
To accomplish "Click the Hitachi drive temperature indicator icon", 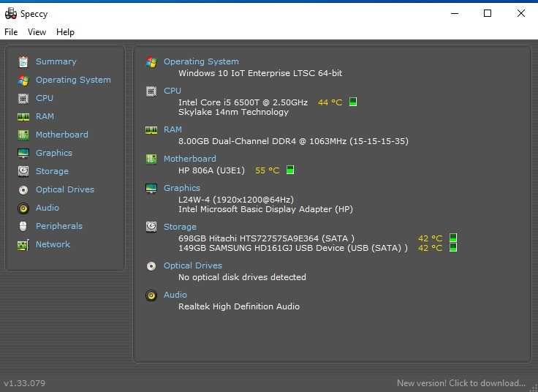I will click(453, 238).
